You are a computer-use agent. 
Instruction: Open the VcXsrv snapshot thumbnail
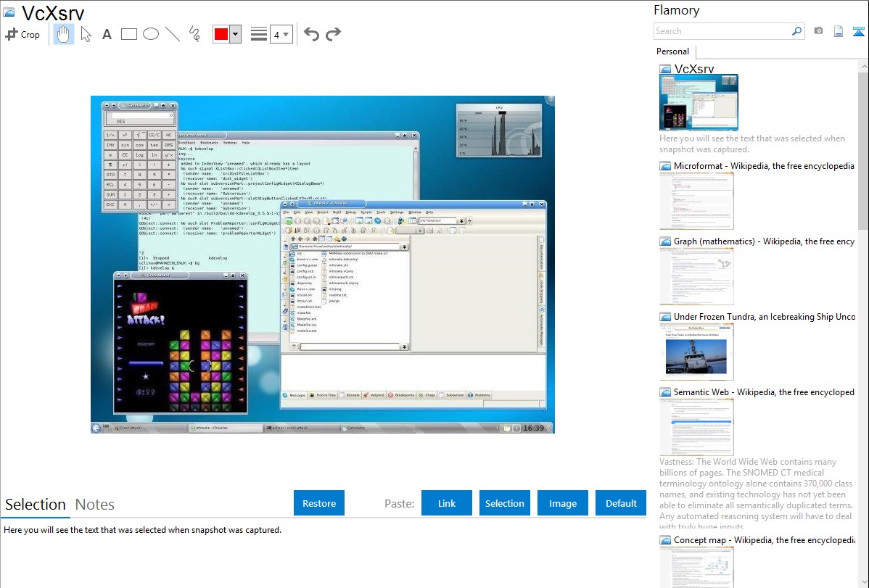click(699, 103)
